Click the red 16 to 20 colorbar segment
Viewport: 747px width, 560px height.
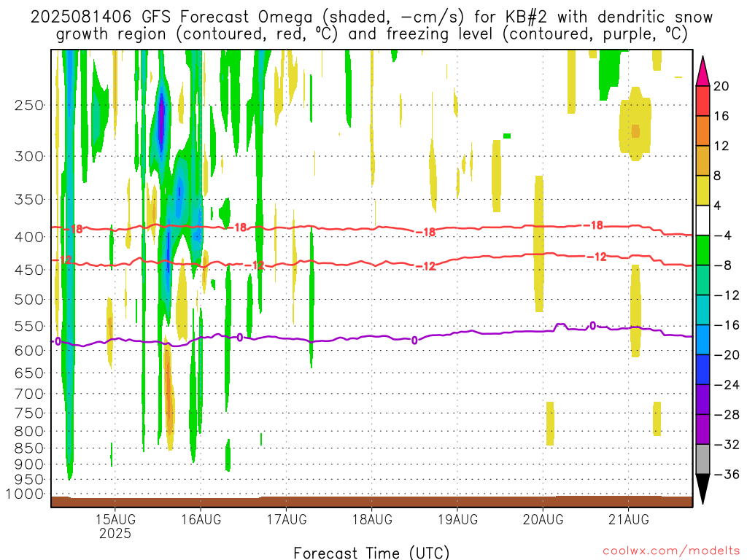(703, 101)
